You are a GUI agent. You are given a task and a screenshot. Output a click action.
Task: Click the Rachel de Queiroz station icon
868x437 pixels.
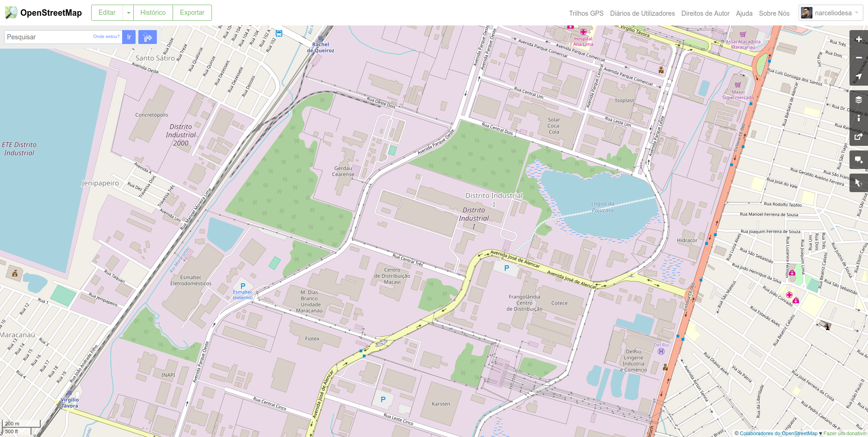coord(320,39)
